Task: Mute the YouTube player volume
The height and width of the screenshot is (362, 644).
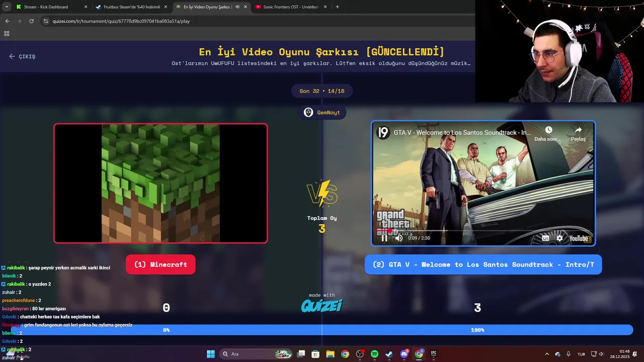Action: [399, 238]
